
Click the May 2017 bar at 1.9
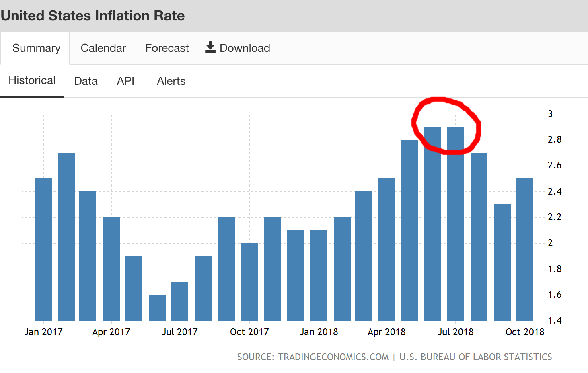point(134,288)
